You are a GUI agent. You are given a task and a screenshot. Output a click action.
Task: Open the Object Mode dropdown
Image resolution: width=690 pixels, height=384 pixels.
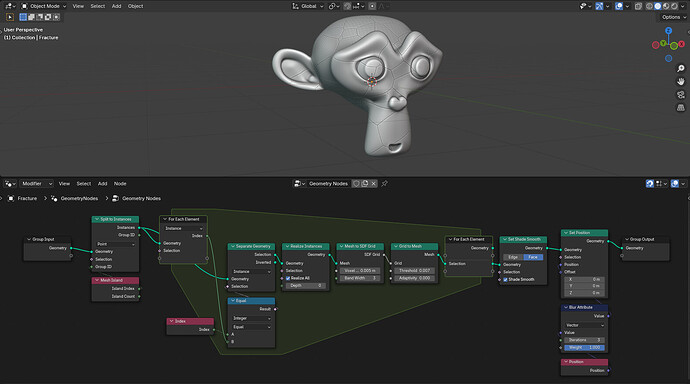click(44, 6)
